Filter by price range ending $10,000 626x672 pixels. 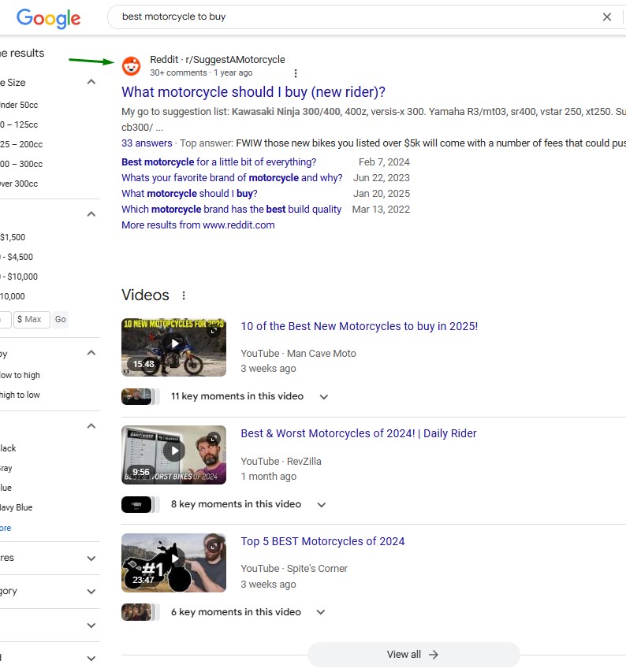(19, 277)
